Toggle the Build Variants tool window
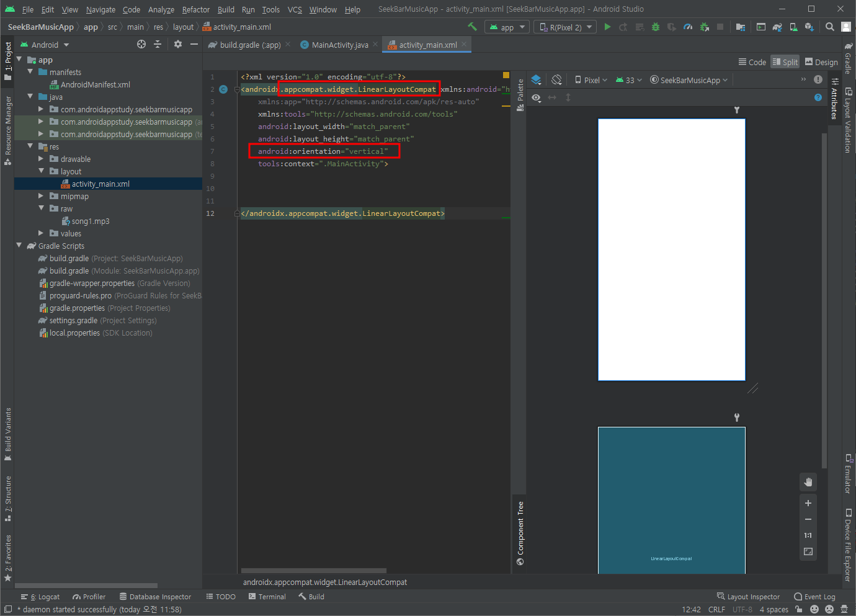The width and height of the screenshot is (856, 616). (7, 434)
